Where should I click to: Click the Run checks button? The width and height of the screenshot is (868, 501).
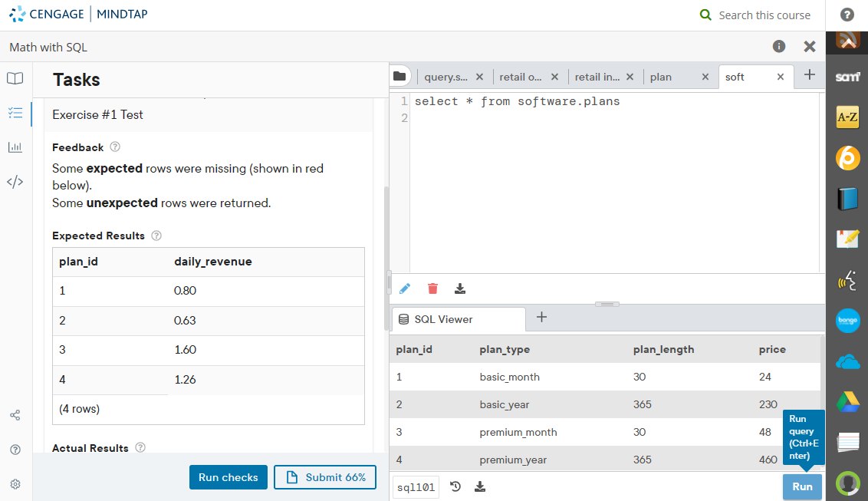pos(228,476)
